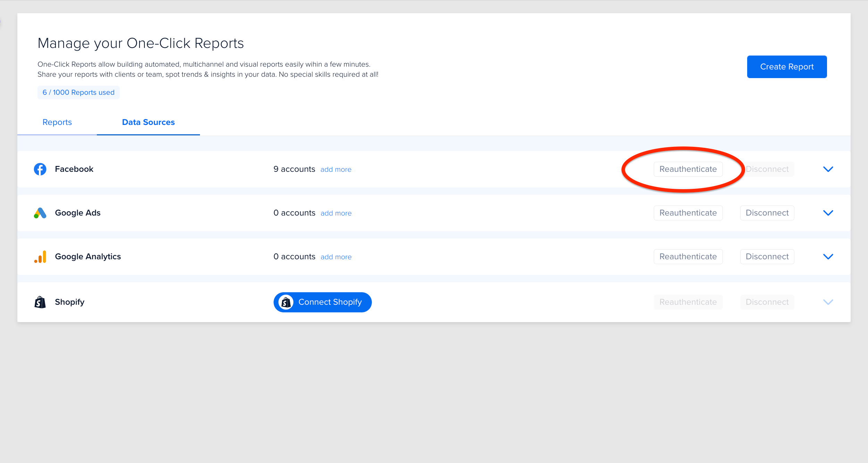Click add more for Google Ads
This screenshot has height=463, width=868.
[336, 213]
